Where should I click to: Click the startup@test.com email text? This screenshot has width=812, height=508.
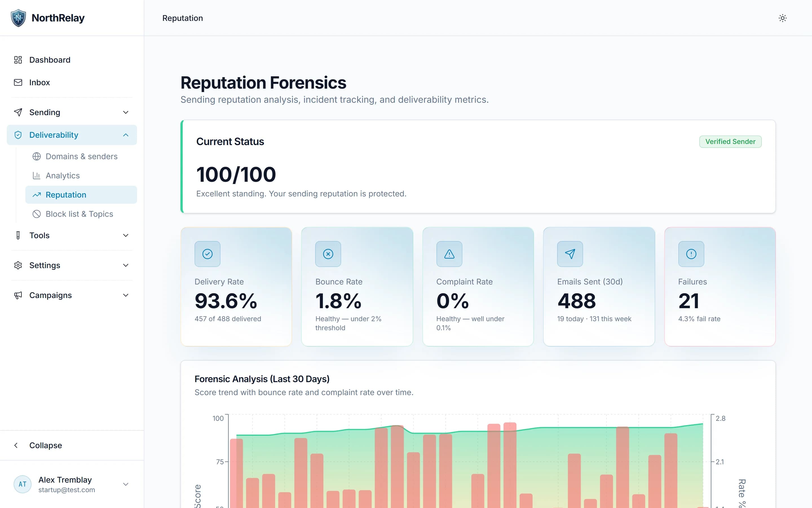click(67, 490)
